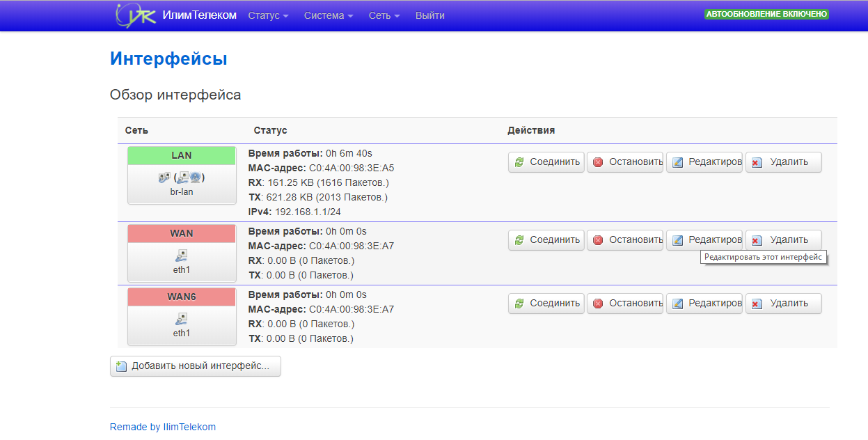Click the delete X icon for LAN

(757, 162)
